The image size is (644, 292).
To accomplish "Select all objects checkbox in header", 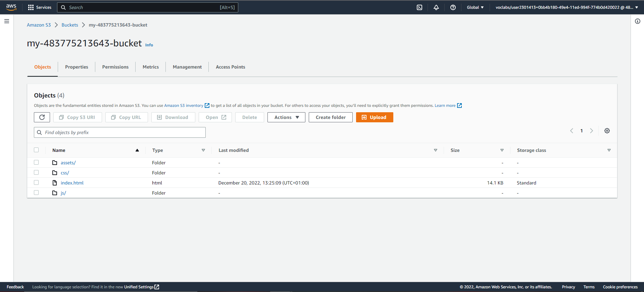I will [36, 150].
